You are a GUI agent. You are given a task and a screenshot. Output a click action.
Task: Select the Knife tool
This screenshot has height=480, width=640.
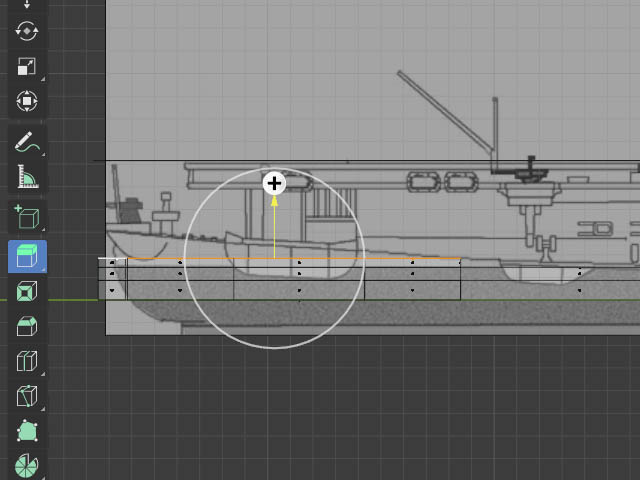(27, 396)
